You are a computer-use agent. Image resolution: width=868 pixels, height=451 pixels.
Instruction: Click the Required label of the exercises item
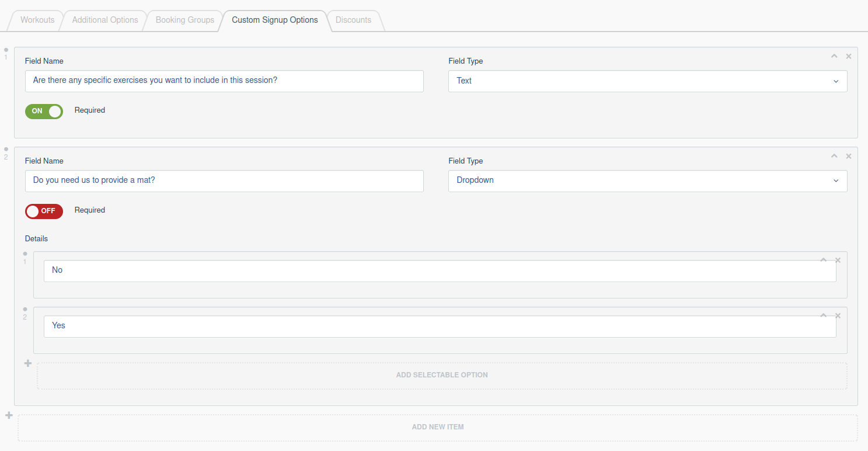coord(90,110)
